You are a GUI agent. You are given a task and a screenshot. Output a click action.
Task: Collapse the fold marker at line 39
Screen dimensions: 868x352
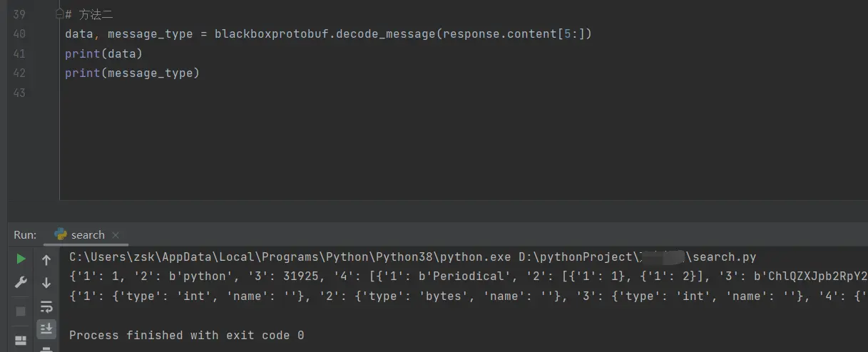(x=60, y=14)
